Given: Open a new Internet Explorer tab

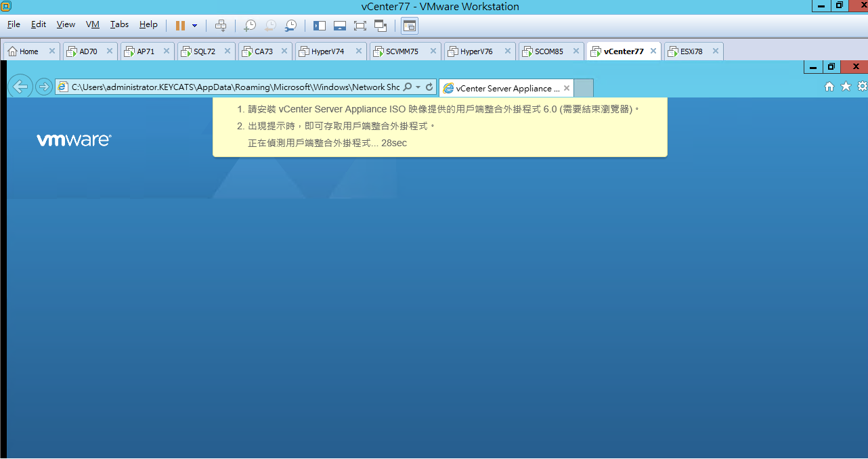Looking at the screenshot, I should tap(584, 88).
